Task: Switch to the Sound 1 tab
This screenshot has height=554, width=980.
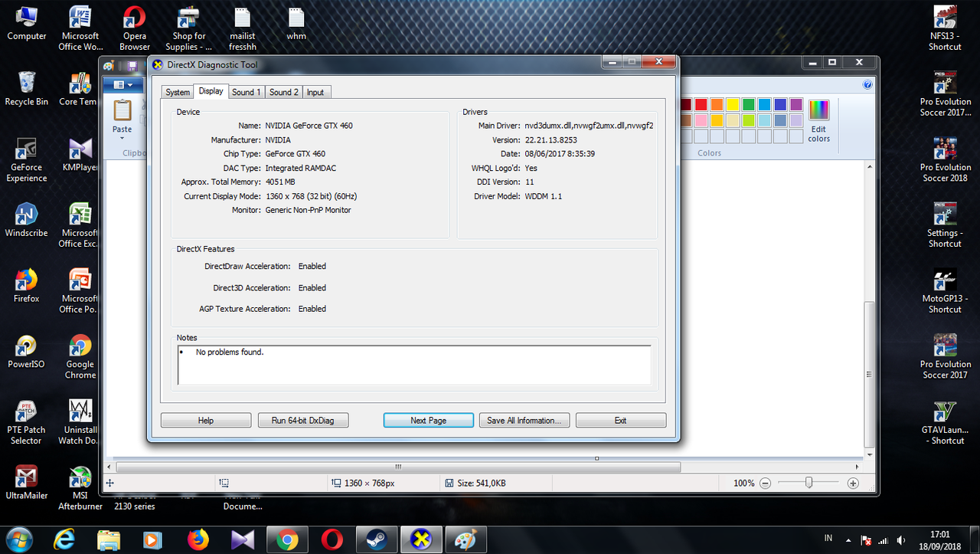Action: pos(247,92)
